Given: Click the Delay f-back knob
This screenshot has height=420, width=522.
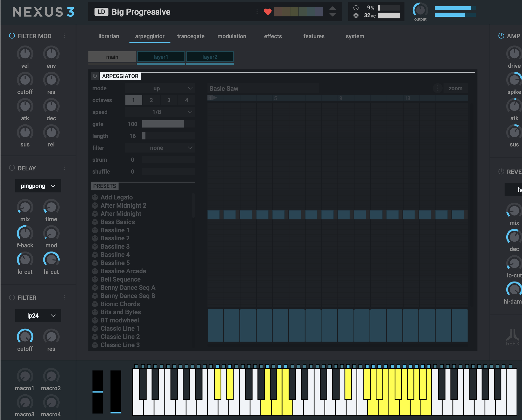Looking at the screenshot, I should (25, 233).
